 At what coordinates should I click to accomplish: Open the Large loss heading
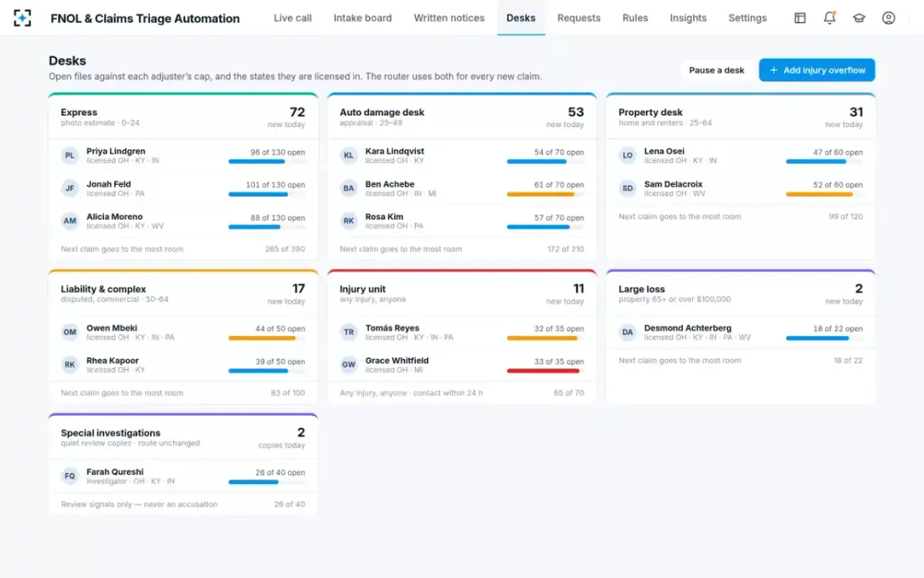click(x=641, y=289)
